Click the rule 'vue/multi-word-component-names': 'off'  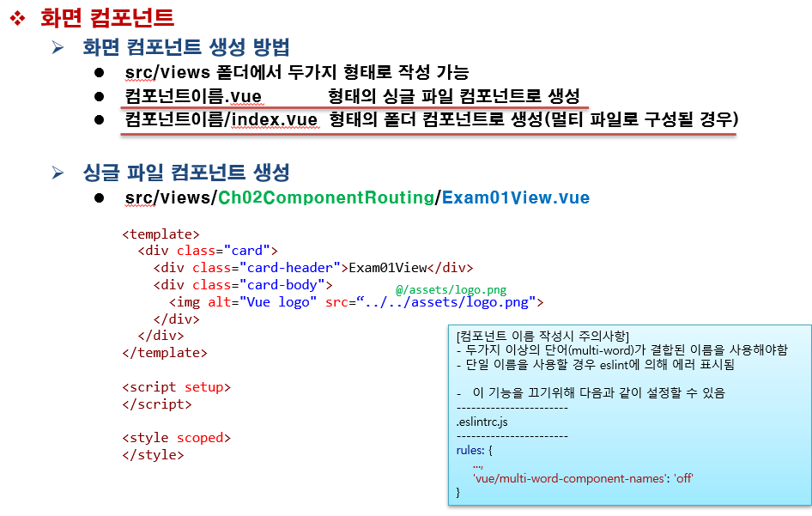tap(583, 478)
